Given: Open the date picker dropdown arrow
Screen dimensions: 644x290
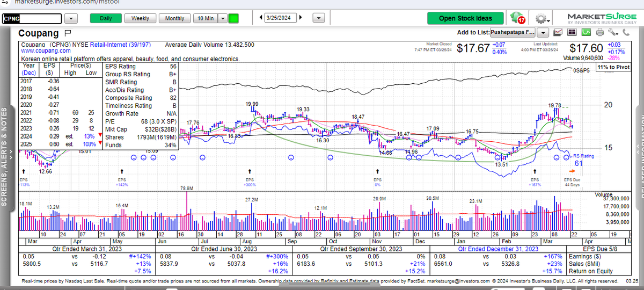Looking at the screenshot, I should click(x=319, y=18).
